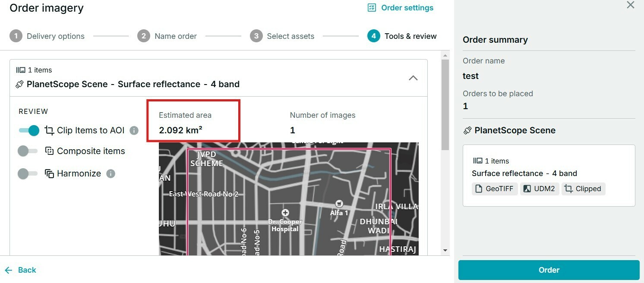Disable Clip Items to AOI toggle
The height and width of the screenshot is (283, 644).
coord(29,130)
